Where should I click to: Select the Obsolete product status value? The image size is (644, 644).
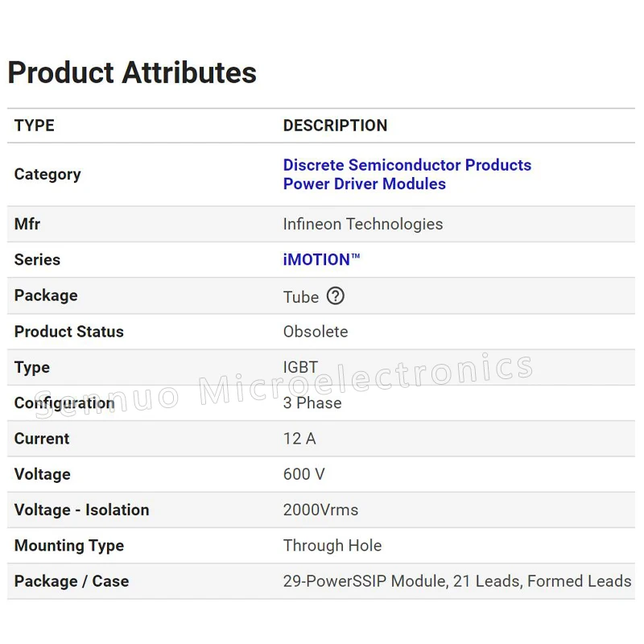point(316,332)
